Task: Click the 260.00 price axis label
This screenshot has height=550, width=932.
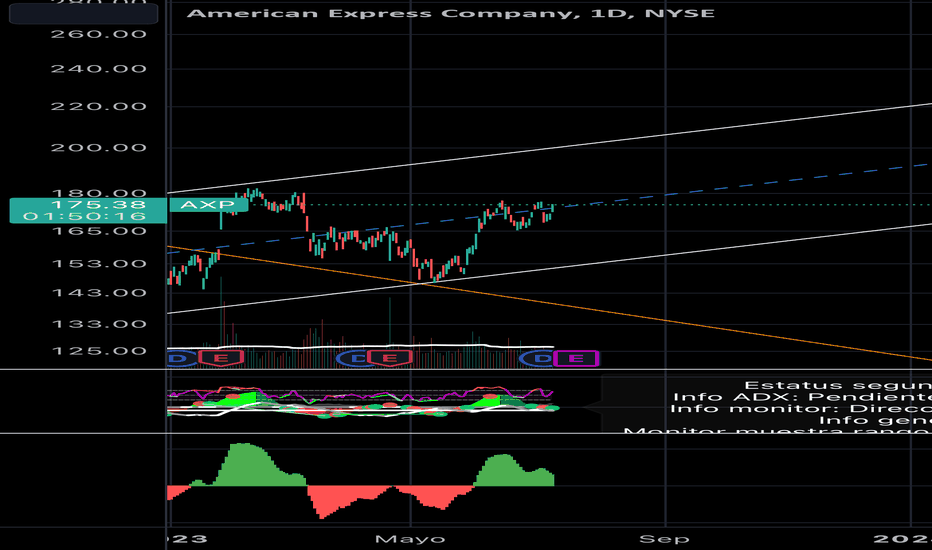Action: [x=99, y=34]
